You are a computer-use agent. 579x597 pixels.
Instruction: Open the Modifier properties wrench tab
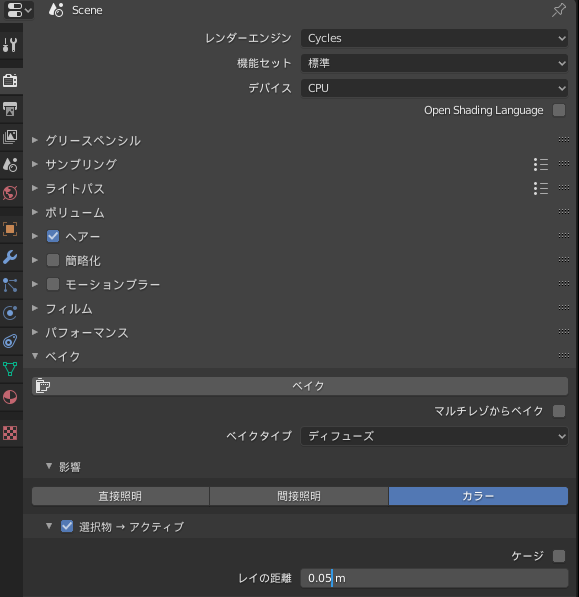[10, 257]
